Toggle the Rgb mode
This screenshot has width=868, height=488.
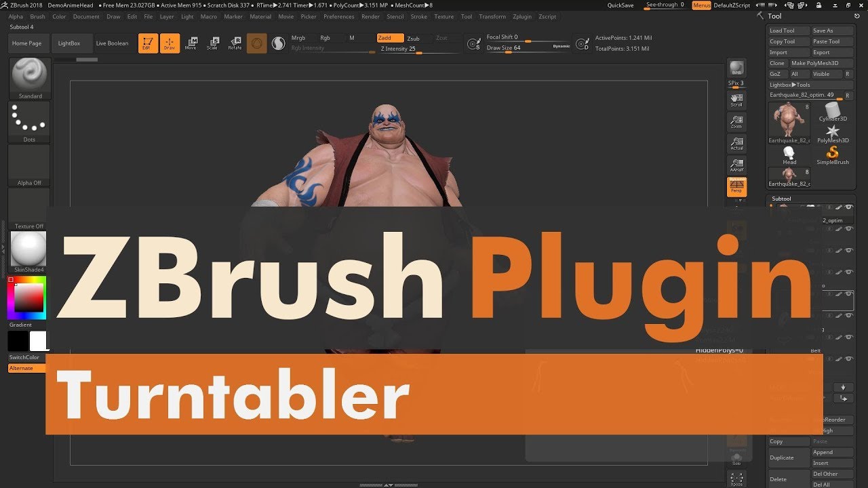point(325,38)
